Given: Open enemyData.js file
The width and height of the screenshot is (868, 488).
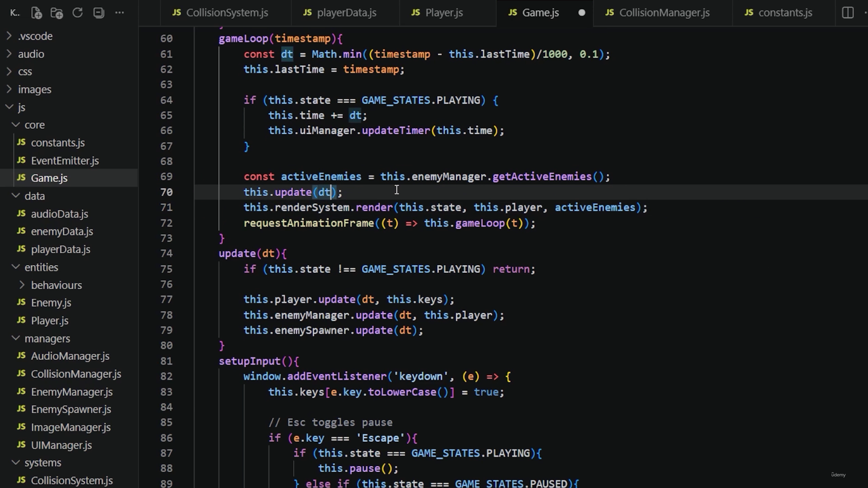Looking at the screenshot, I should pyautogui.click(x=69, y=231).
